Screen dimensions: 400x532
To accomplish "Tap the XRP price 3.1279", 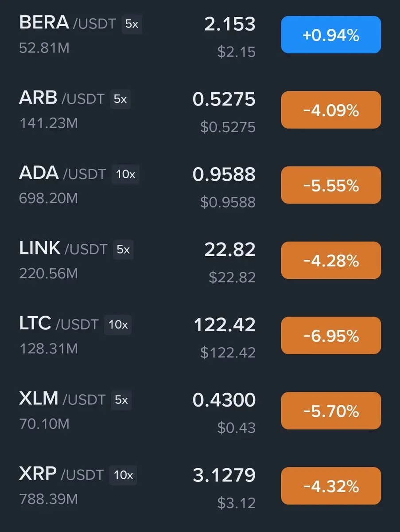I will click(224, 475).
